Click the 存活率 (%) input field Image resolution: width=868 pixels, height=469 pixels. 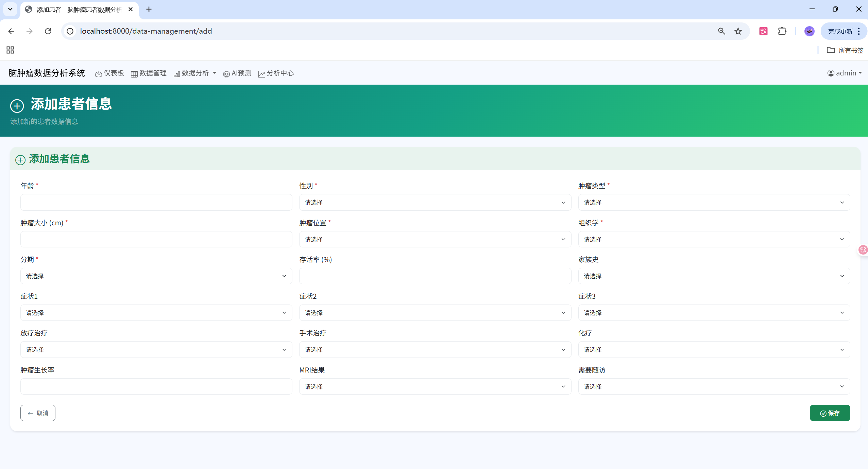coord(435,276)
